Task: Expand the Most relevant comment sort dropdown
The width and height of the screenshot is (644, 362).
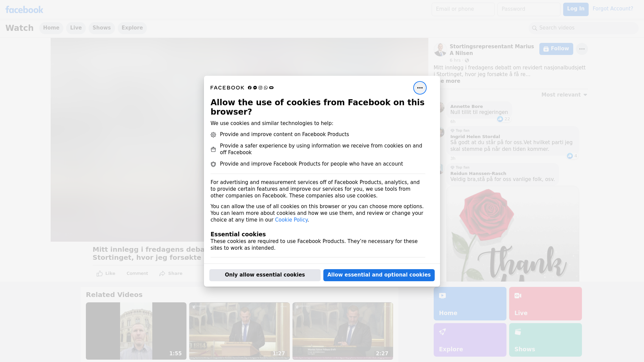Action: pos(564,95)
